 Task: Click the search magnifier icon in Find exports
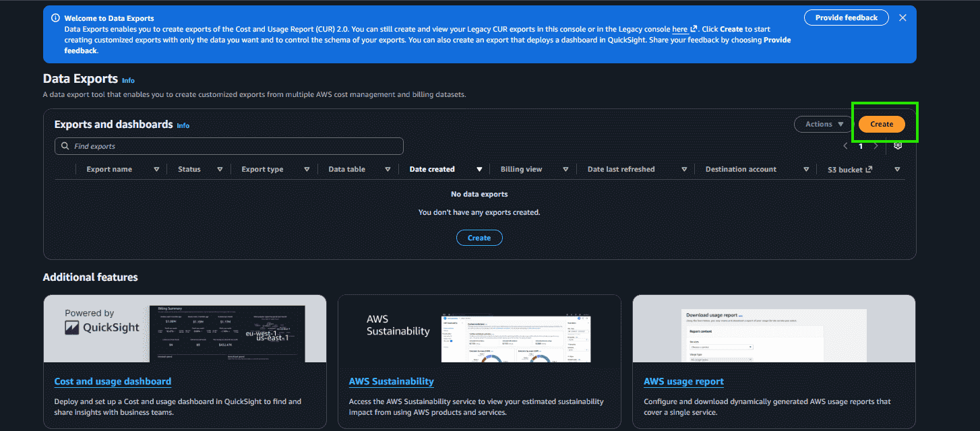coord(65,146)
